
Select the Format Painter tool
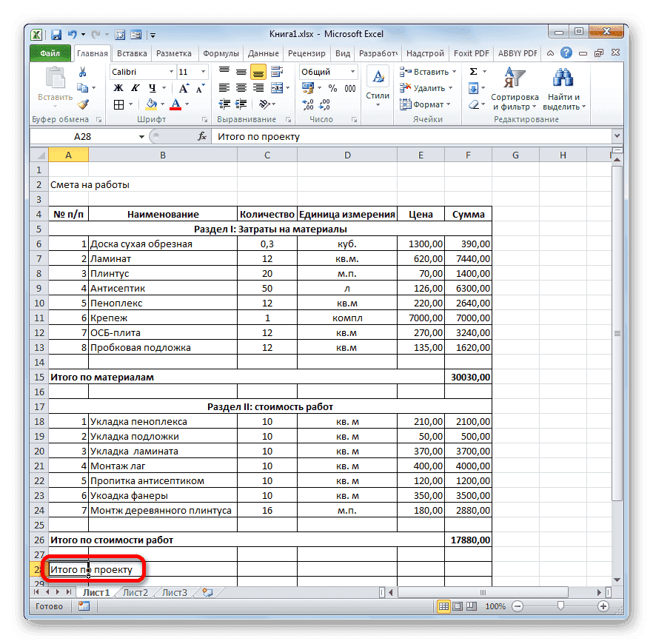tap(83, 103)
